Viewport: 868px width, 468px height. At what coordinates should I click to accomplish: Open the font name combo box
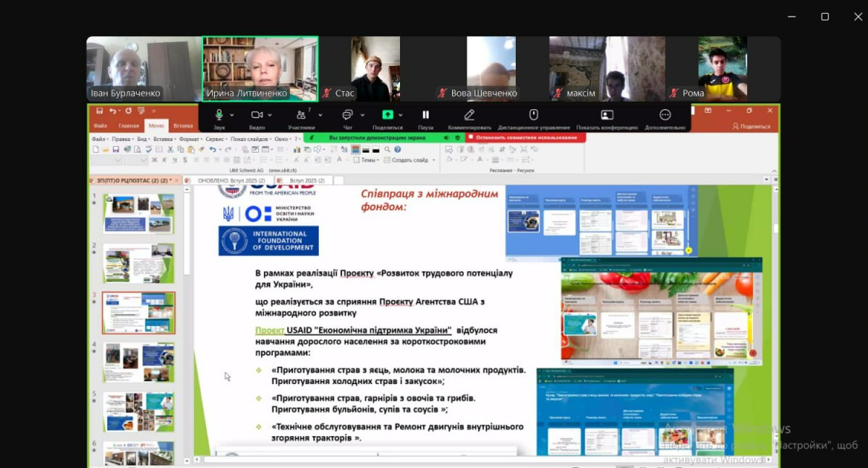pos(108,160)
